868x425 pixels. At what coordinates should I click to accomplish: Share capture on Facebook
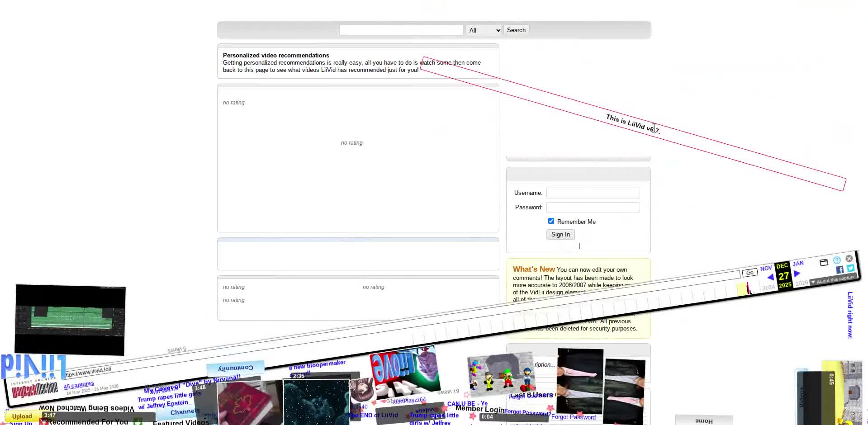click(840, 269)
